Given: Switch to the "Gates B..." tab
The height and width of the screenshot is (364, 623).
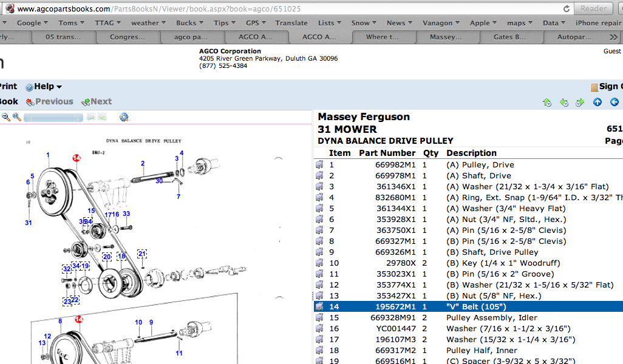Looking at the screenshot, I should [511, 38].
